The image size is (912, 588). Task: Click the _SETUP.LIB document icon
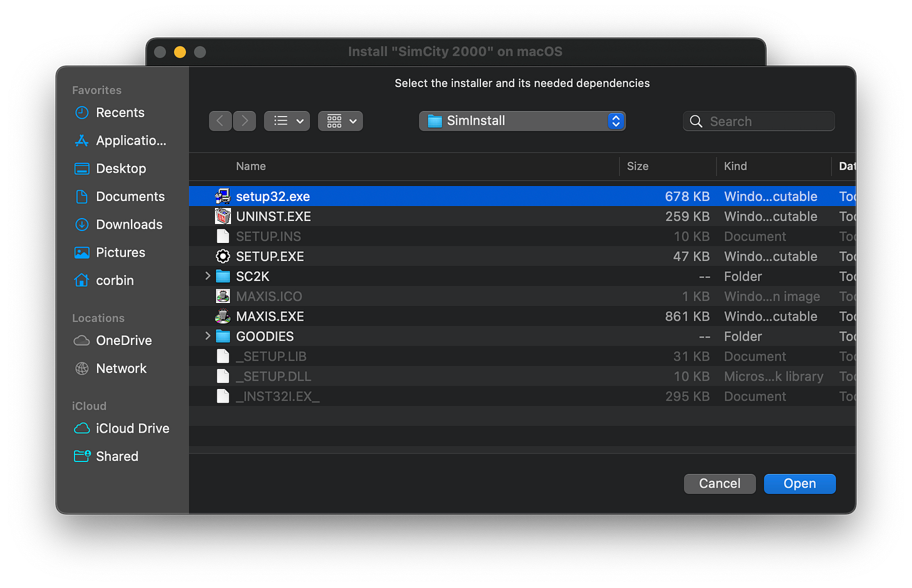tap(223, 356)
